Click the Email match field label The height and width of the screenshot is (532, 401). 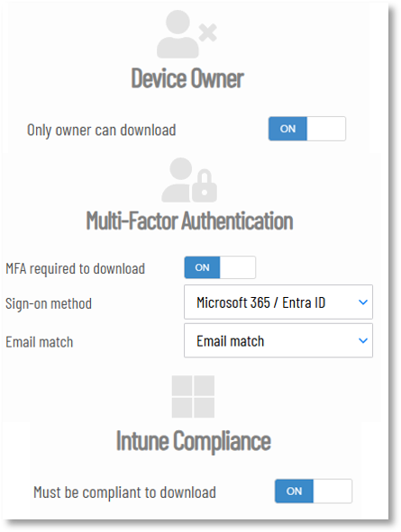click(x=40, y=342)
